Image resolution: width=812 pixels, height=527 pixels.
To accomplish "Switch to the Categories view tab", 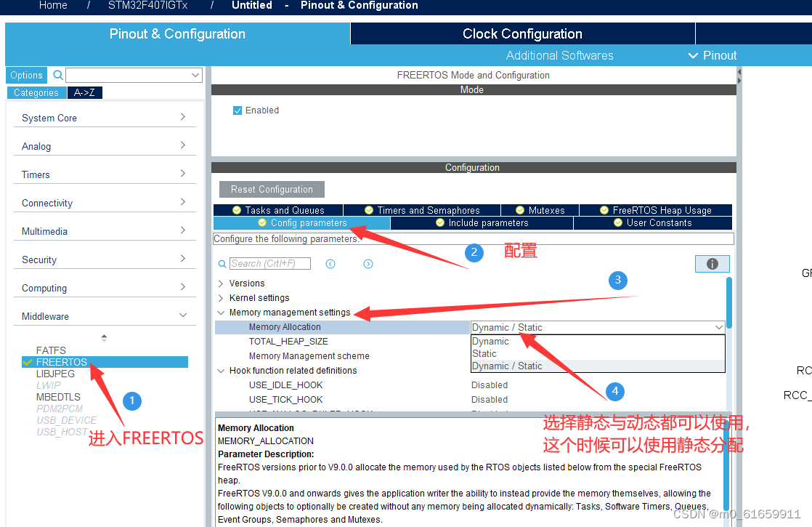I will click(x=36, y=93).
